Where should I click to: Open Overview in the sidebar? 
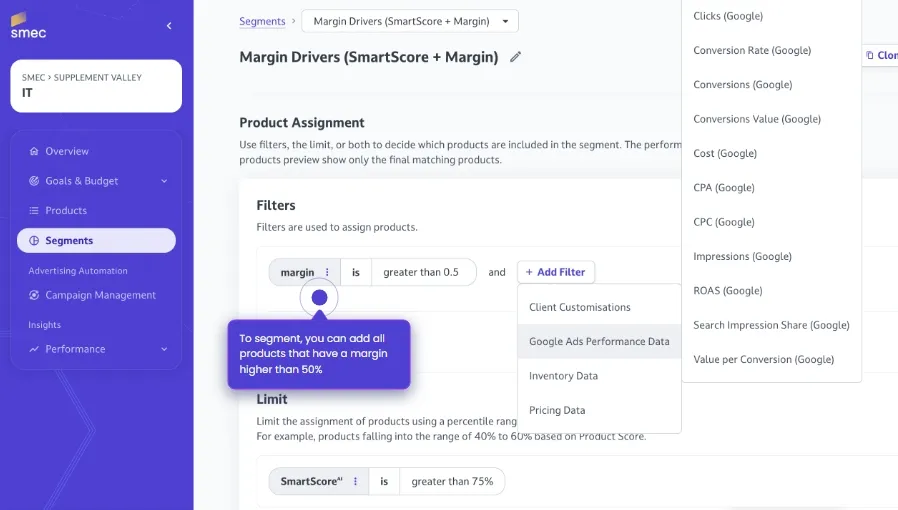click(96, 151)
